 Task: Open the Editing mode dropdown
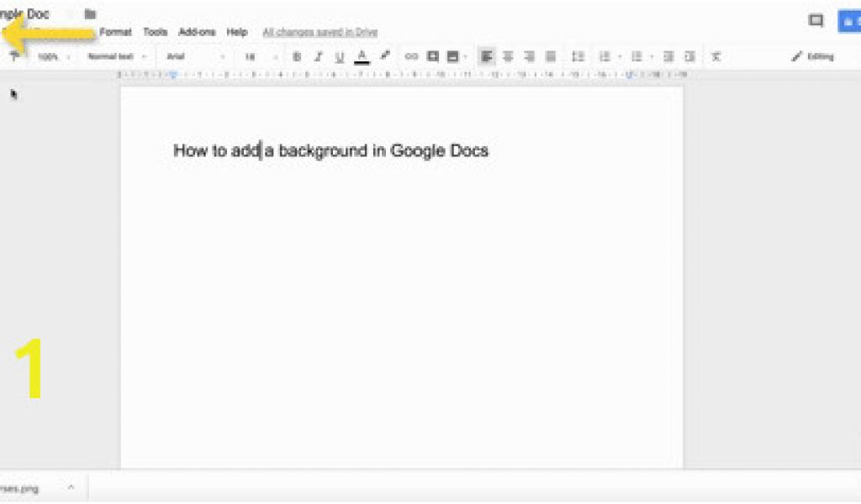pyautogui.click(x=813, y=56)
